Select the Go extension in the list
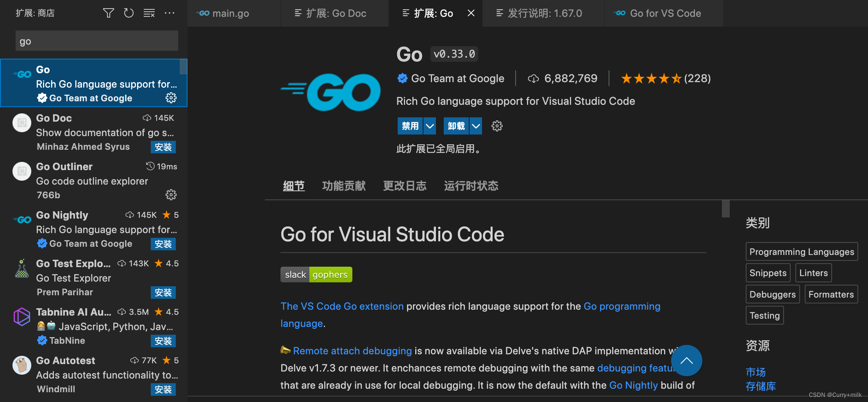 click(94, 83)
